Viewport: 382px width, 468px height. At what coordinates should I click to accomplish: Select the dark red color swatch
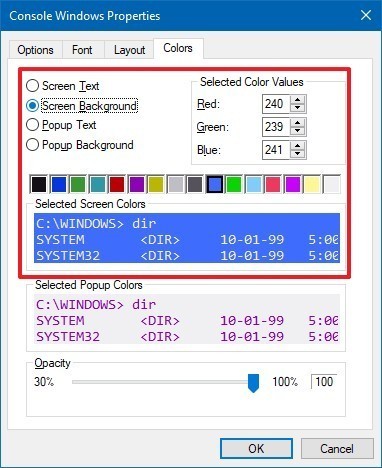click(x=117, y=184)
